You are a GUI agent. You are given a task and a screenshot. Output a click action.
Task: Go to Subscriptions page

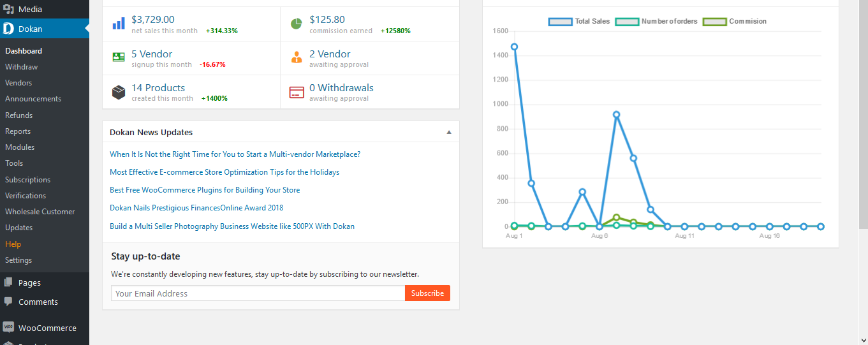point(27,180)
